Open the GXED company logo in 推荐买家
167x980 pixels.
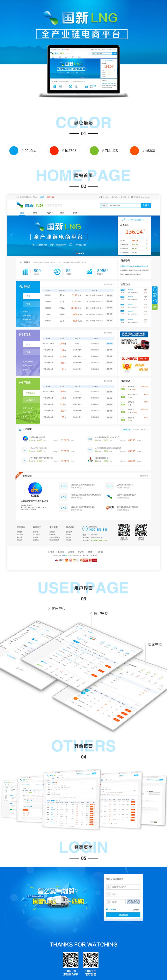(35, 490)
